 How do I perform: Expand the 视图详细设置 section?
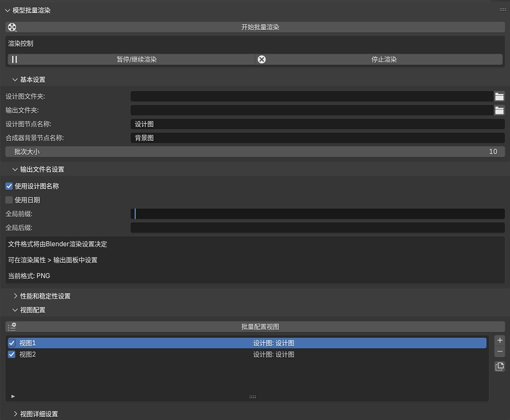[x=15, y=414]
